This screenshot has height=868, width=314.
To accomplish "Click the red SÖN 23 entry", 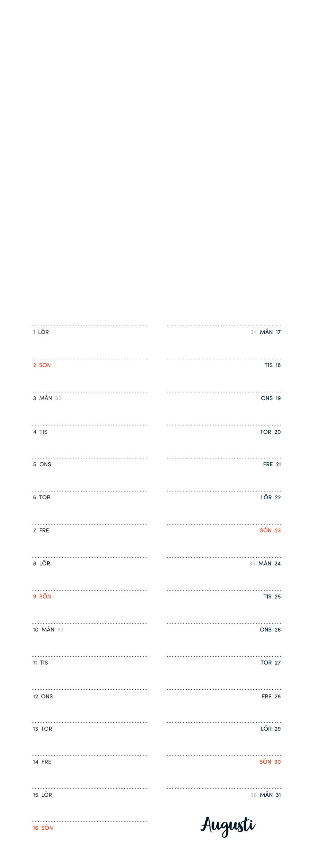I will tap(270, 530).
